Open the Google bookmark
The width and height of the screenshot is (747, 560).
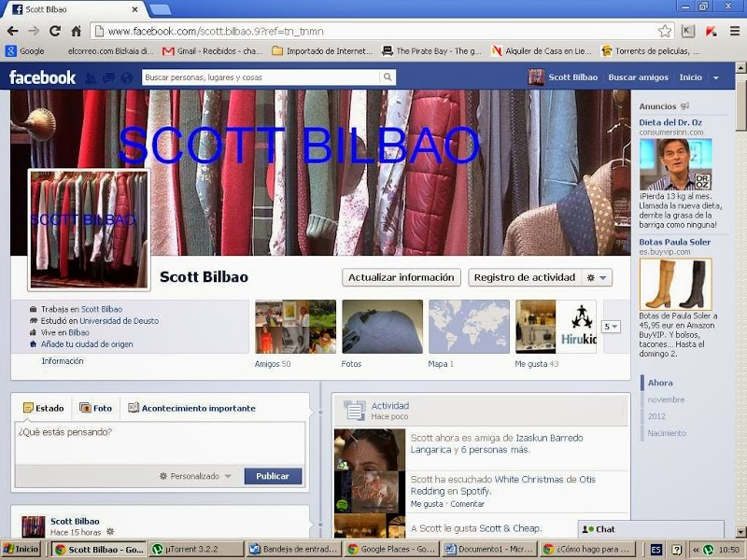25,51
